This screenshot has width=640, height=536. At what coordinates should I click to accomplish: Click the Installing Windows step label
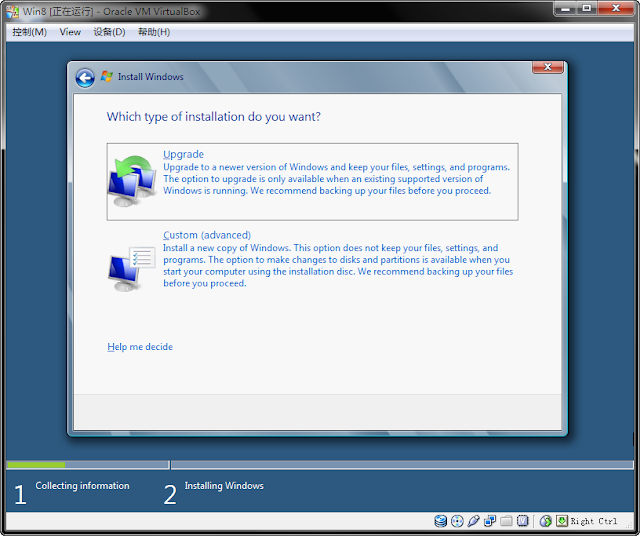[x=224, y=485]
